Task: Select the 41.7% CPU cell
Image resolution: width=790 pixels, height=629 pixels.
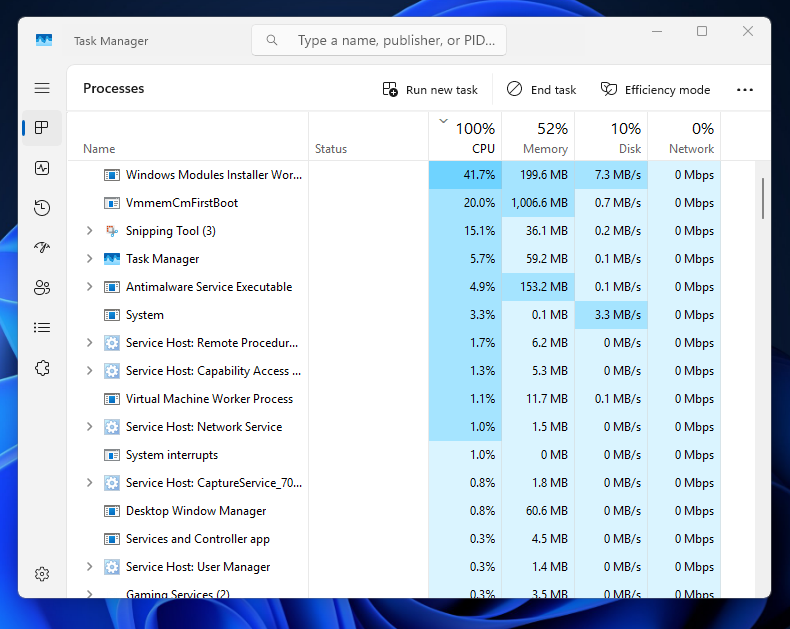Action: [x=465, y=175]
